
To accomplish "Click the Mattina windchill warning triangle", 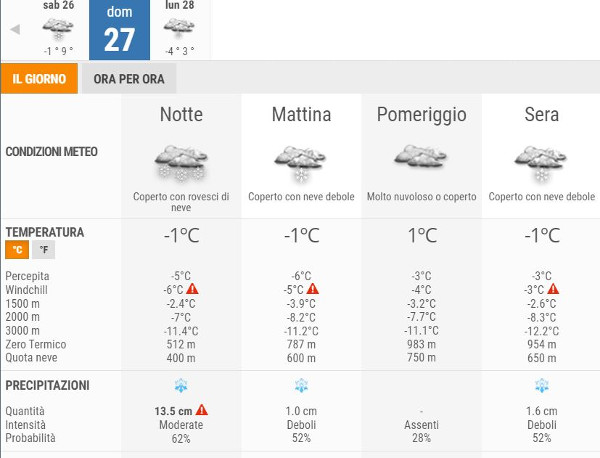I will pos(313,290).
